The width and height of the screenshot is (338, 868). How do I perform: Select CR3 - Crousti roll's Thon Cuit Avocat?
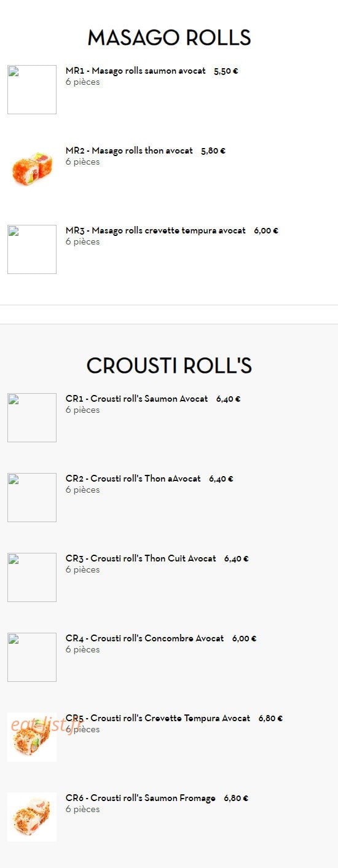pos(141,559)
